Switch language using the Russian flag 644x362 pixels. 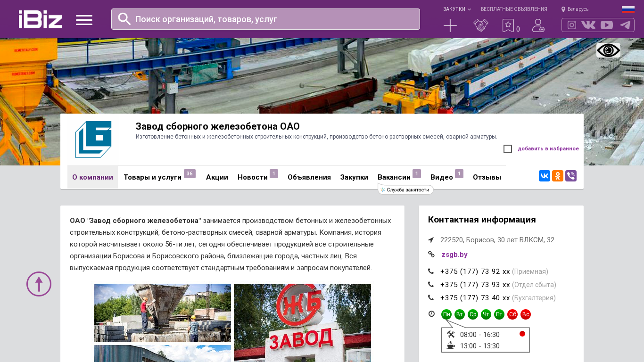(x=628, y=9)
